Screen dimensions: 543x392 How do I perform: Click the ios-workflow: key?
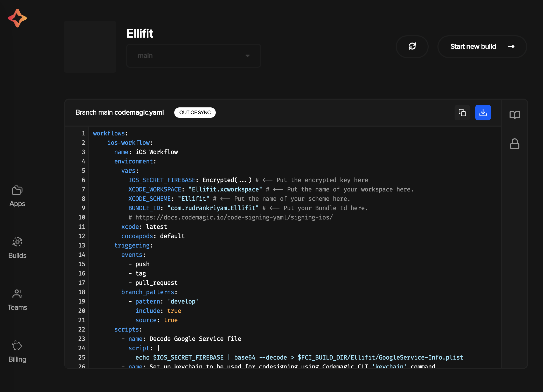pyautogui.click(x=130, y=143)
